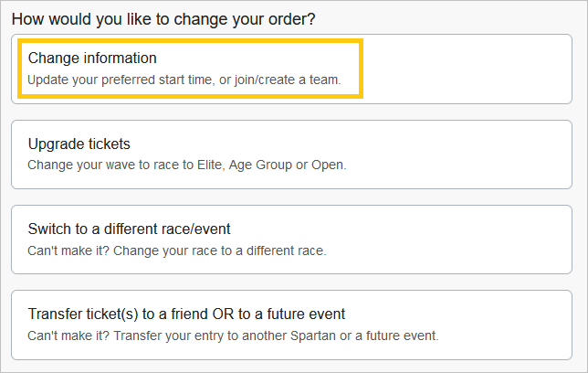Click "Transfer ticket(s) to a friend OR" title
Viewport: 588px width, 373px height.
tap(186, 314)
